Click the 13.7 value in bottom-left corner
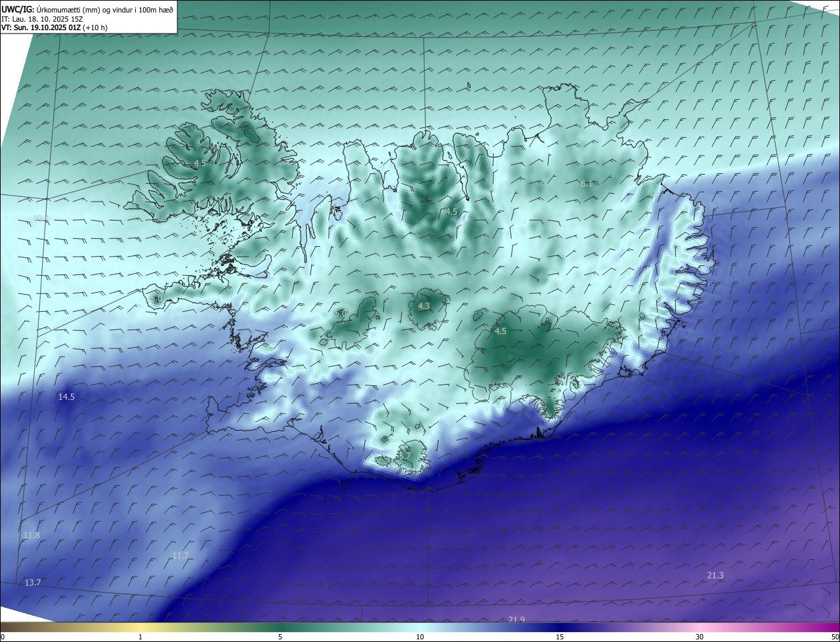Screen dimensions: 840x642 point(33,583)
